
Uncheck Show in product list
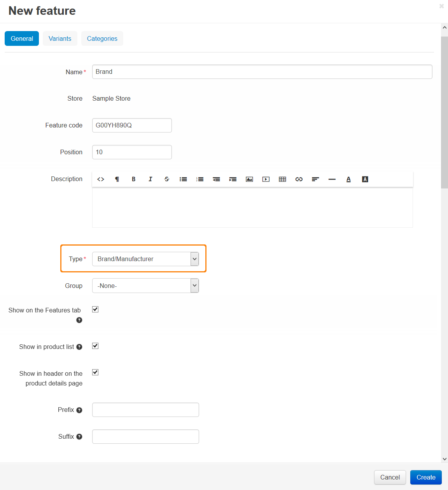click(x=95, y=346)
